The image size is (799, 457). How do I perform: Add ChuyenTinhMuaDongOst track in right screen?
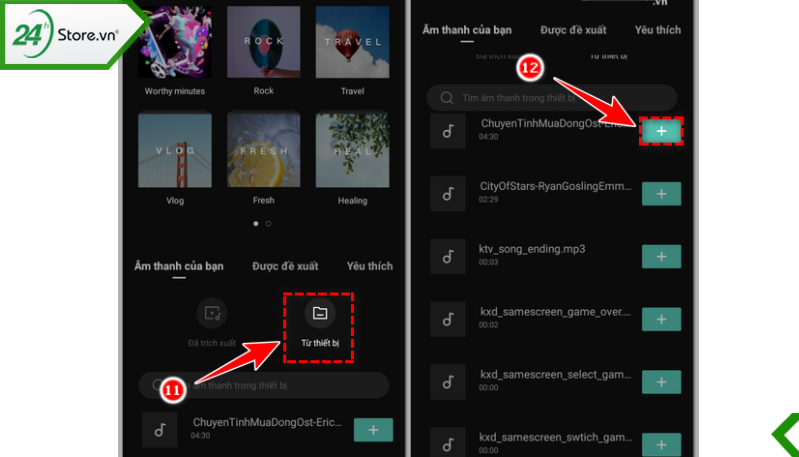point(661,131)
